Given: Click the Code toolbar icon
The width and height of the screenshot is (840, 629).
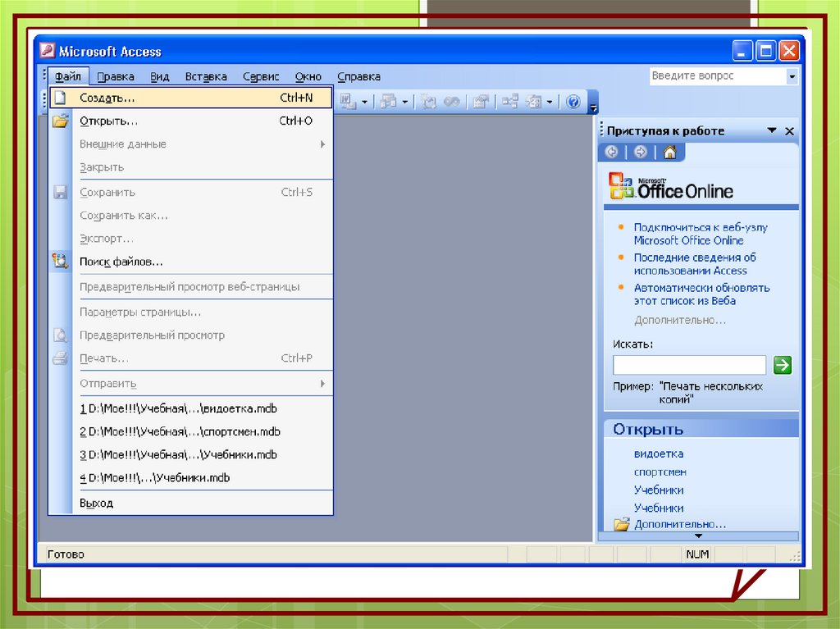Looking at the screenshot, I should click(427, 101).
